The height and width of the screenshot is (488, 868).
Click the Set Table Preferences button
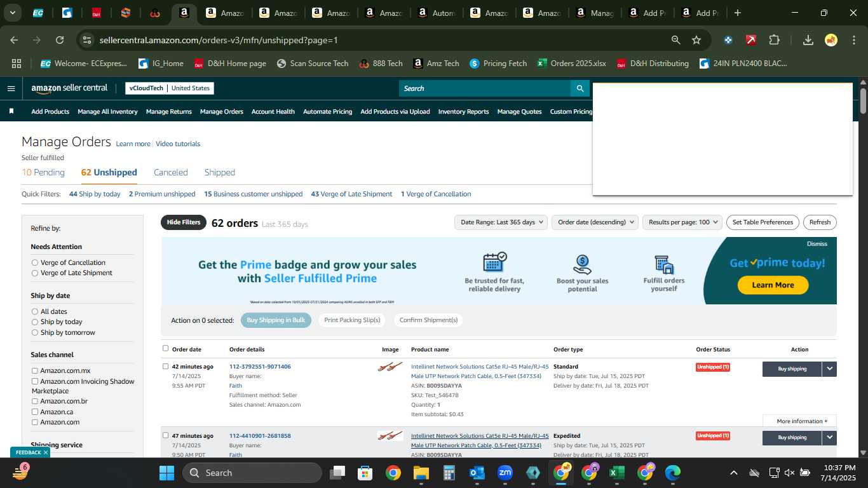pos(763,222)
